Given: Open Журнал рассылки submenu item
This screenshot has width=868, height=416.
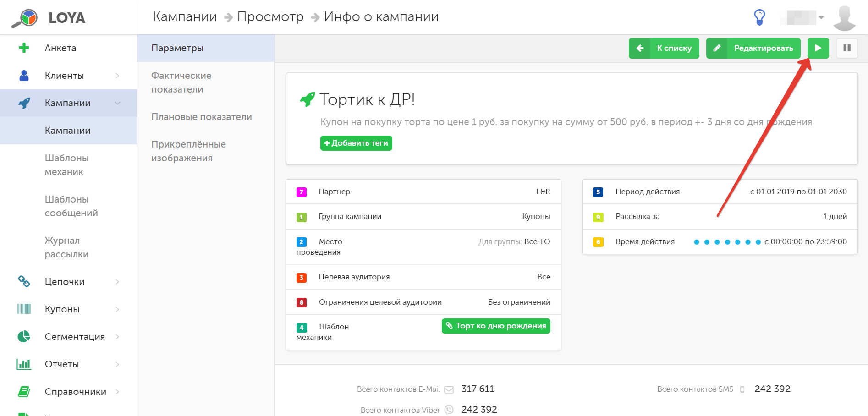Looking at the screenshot, I should (67, 247).
